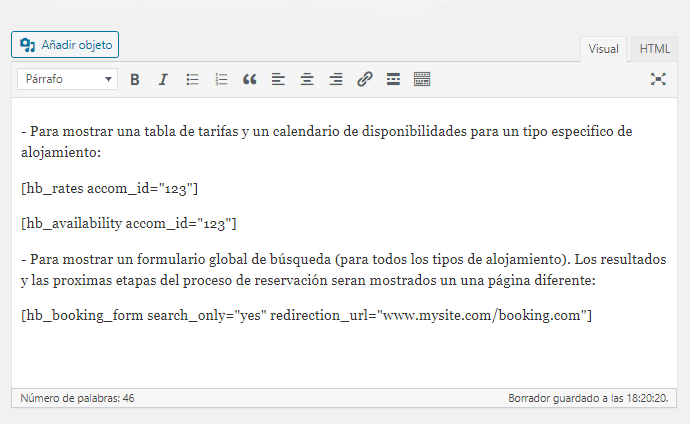Open the Párrafo format dropdown
The width and height of the screenshot is (690, 424).
coord(67,79)
